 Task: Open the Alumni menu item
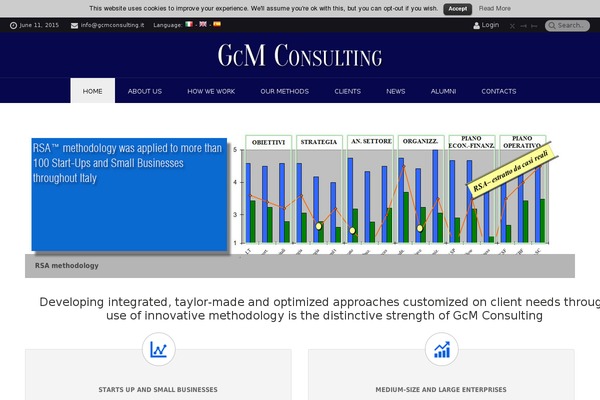click(x=443, y=91)
